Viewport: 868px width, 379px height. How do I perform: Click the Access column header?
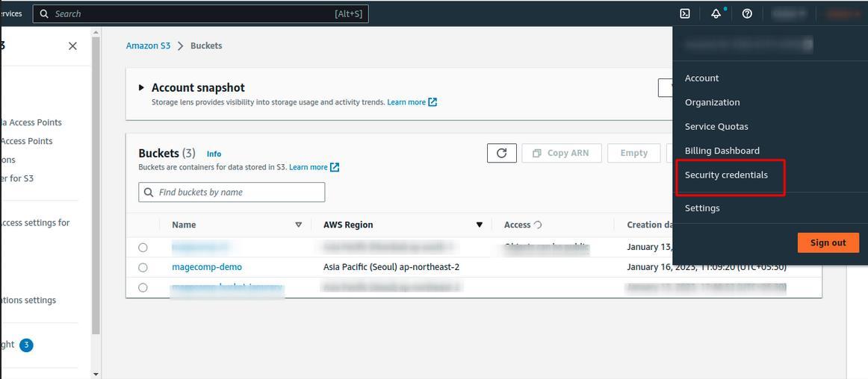click(x=517, y=225)
